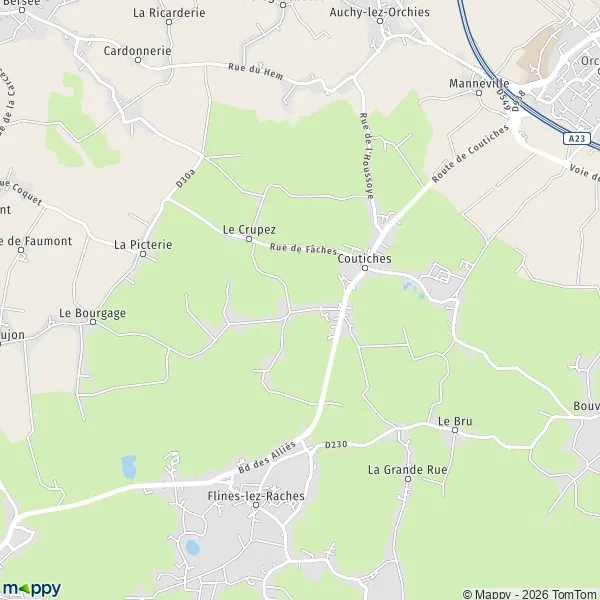600x600 pixels.
Task: Click the Flines-lez-Raches town marker
Action: [x=256, y=505]
